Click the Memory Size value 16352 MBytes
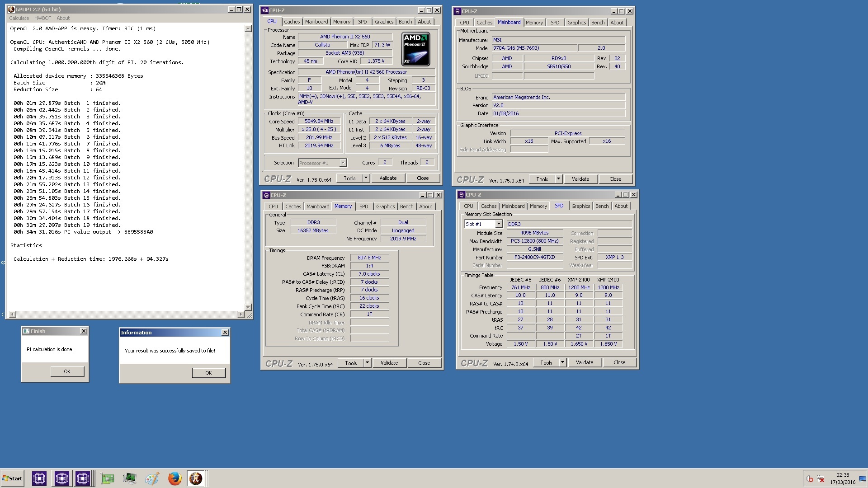The width and height of the screenshot is (868, 488). pyautogui.click(x=313, y=231)
